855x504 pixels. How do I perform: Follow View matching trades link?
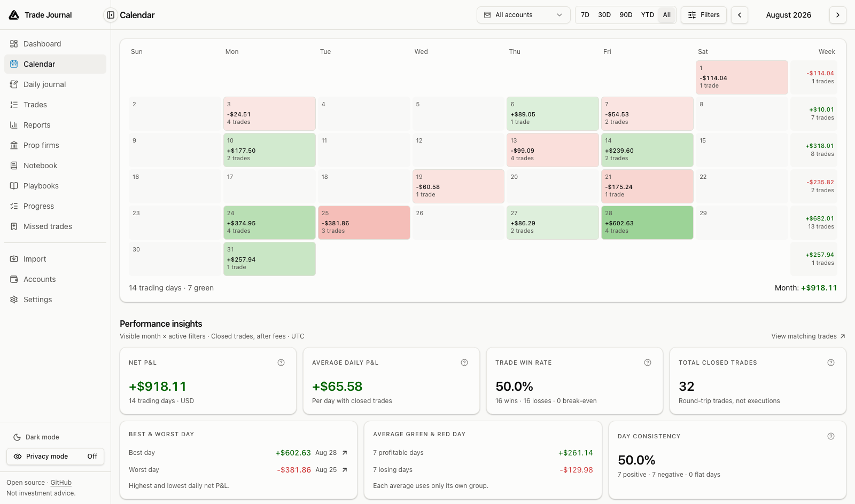point(808,336)
